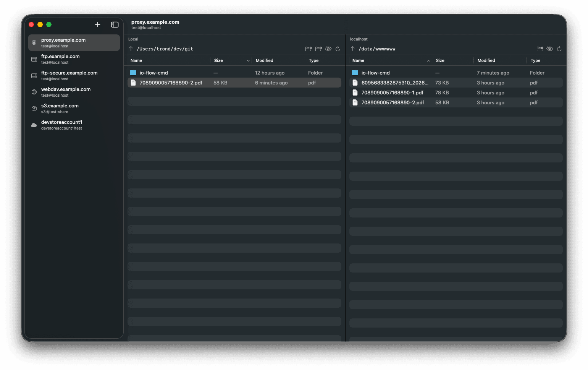Create a new folder in localhost pane

[x=540, y=49]
